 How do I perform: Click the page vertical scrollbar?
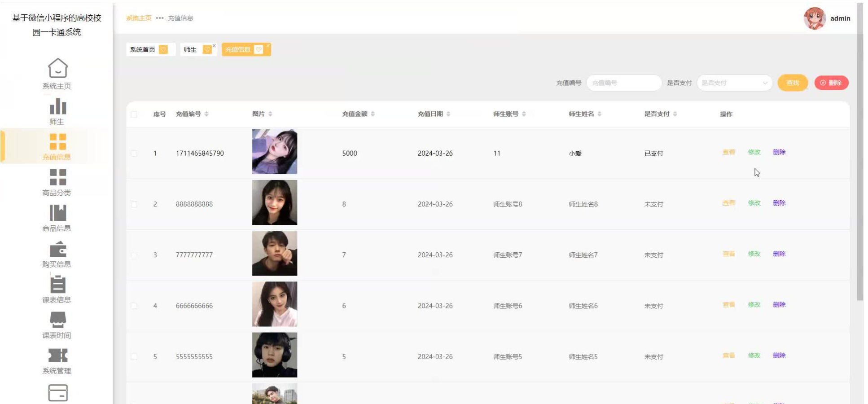coord(860,153)
